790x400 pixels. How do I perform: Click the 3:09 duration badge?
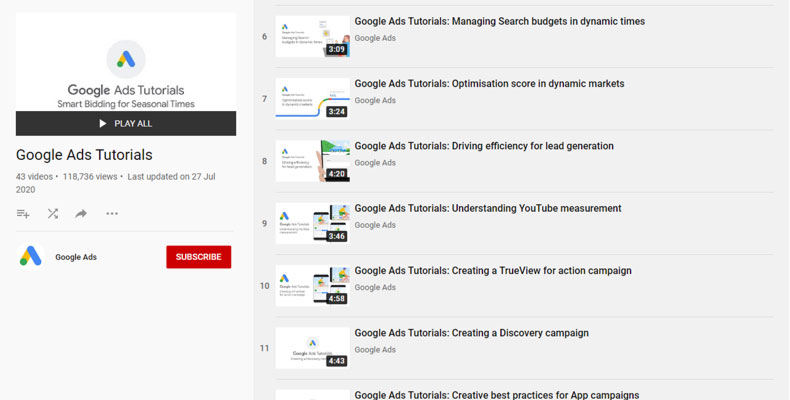pos(337,49)
